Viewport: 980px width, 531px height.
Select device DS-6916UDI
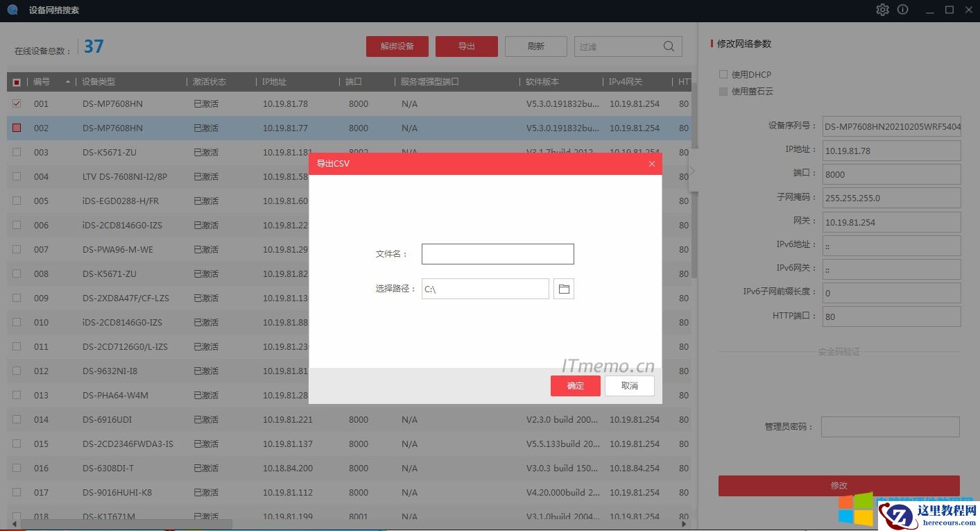[107, 419]
